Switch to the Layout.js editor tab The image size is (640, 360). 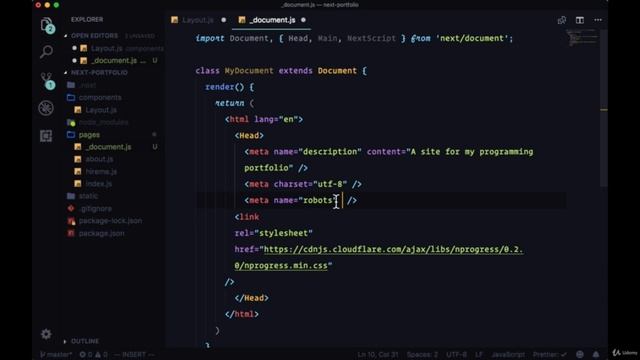[x=198, y=20]
